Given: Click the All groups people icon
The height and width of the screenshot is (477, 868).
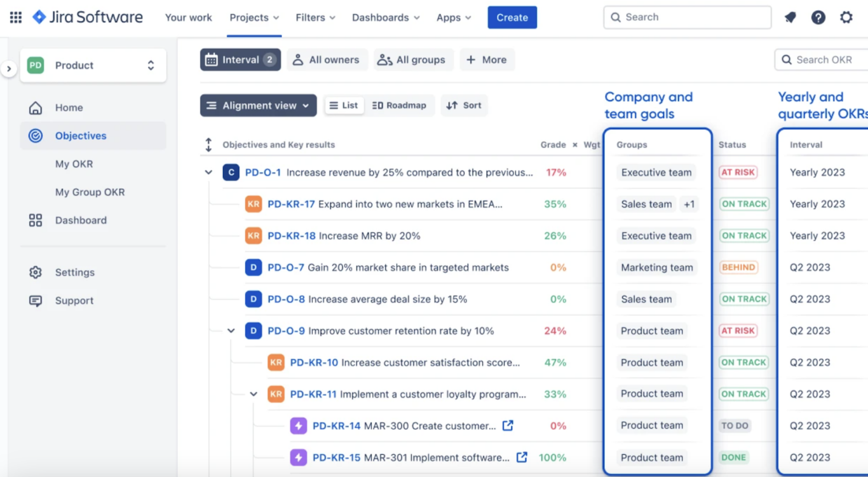Looking at the screenshot, I should [384, 59].
